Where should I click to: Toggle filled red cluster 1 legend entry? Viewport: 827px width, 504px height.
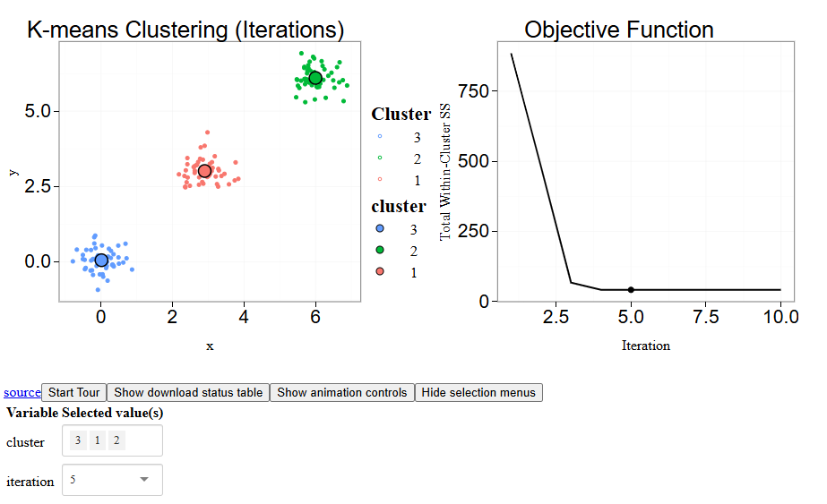[x=380, y=272]
